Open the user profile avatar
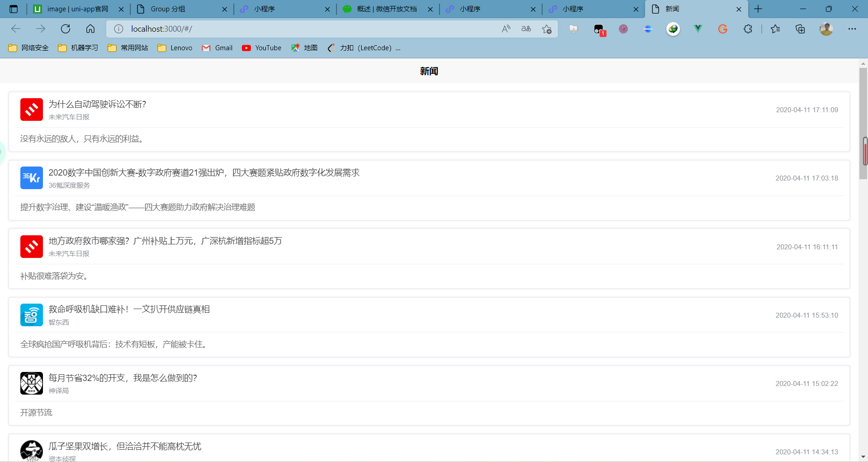This screenshot has height=462, width=868. pos(826,29)
